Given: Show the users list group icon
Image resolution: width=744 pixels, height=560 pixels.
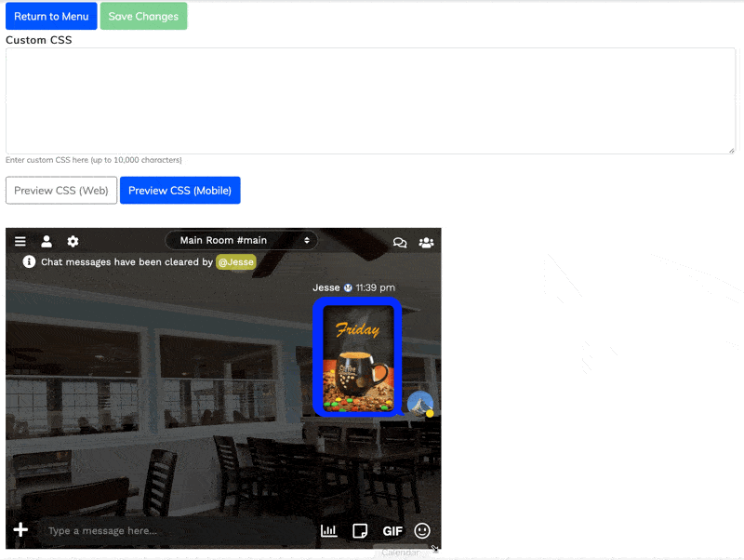Looking at the screenshot, I should tap(426, 243).
